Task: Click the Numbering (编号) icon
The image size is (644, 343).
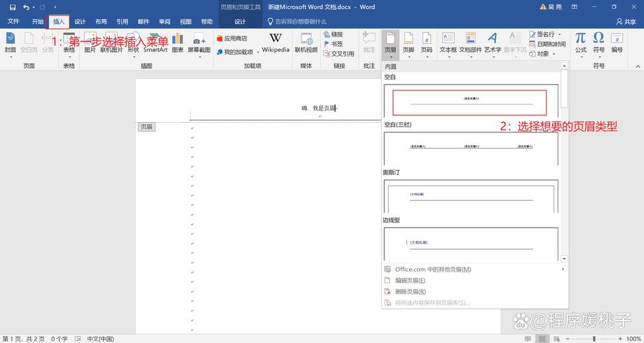Action: (617, 44)
